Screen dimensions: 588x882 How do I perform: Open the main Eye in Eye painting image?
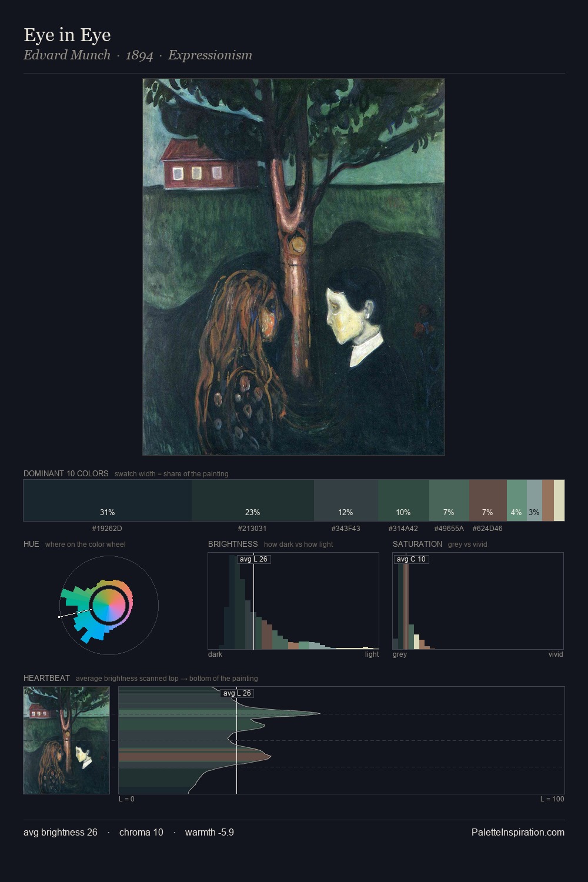[293, 267]
